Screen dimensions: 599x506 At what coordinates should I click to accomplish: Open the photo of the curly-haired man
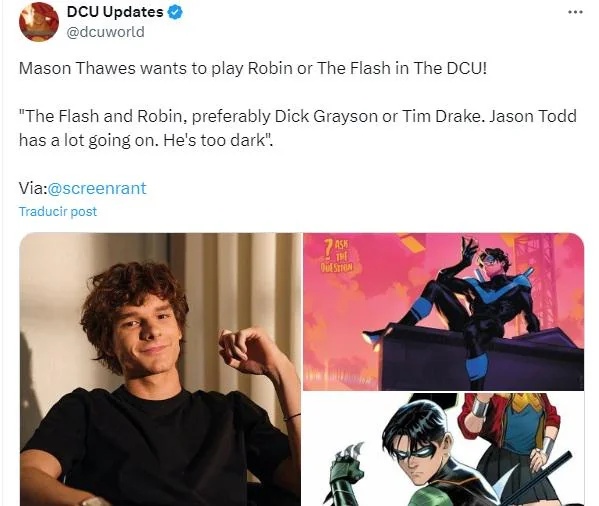(160, 369)
